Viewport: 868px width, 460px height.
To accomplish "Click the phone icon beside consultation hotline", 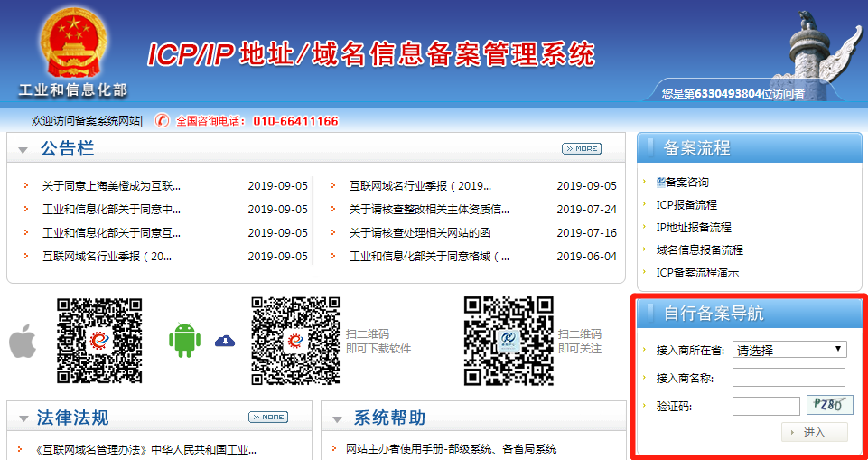I will click(162, 121).
